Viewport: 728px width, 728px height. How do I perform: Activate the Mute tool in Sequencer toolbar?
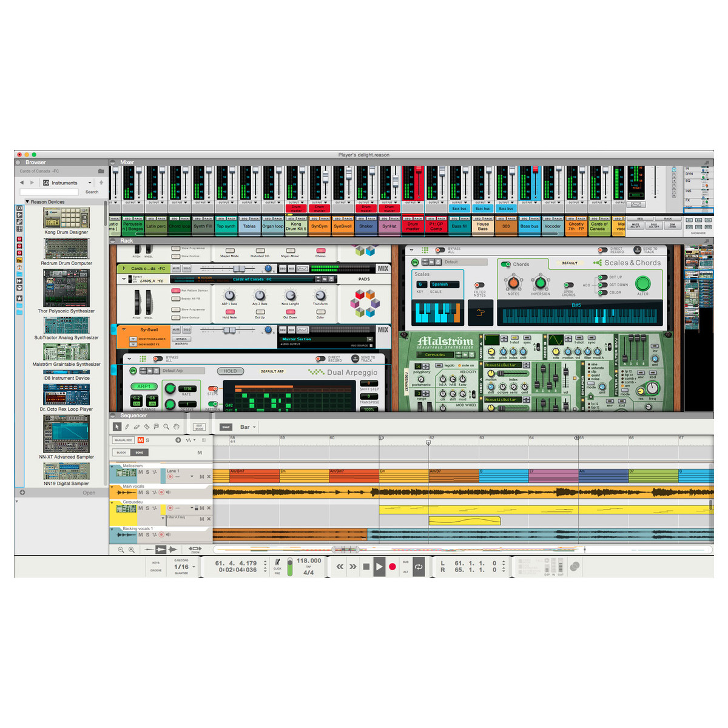(x=156, y=427)
